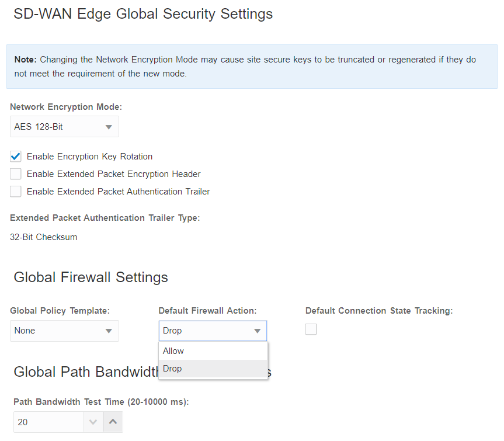Viewport: 504px width, 441px height.
Task: Click the Enable Extended Packet Encryption Header label
Action: point(113,174)
